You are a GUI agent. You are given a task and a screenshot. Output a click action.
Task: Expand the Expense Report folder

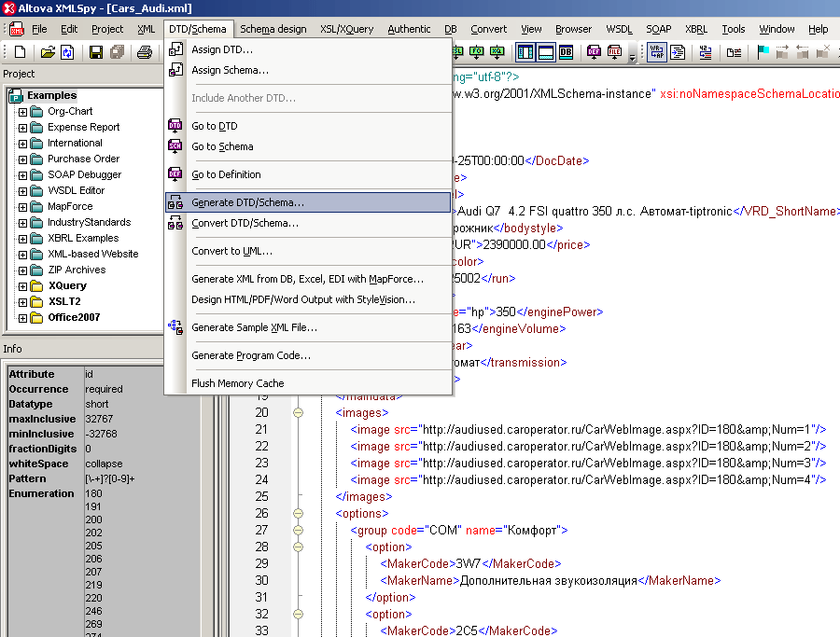click(22, 128)
